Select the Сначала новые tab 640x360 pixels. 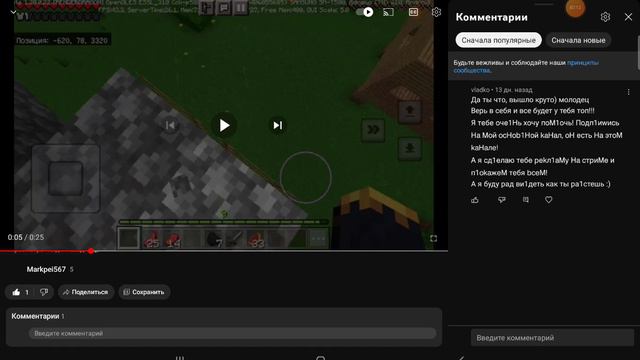pos(578,40)
